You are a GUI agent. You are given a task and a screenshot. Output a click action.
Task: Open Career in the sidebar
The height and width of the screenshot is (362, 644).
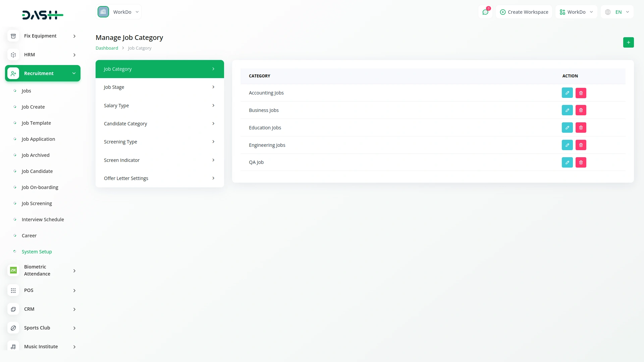[29, 236]
